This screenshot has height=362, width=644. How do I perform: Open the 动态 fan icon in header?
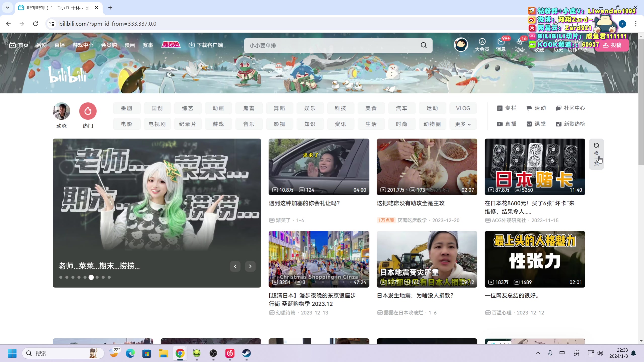tap(519, 42)
